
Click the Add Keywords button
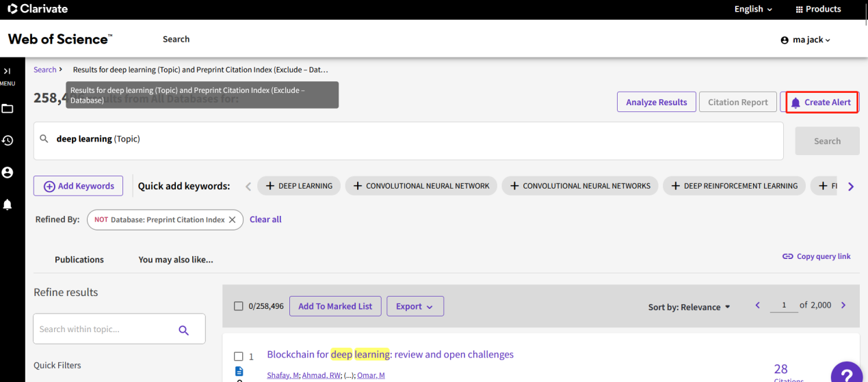79,186
